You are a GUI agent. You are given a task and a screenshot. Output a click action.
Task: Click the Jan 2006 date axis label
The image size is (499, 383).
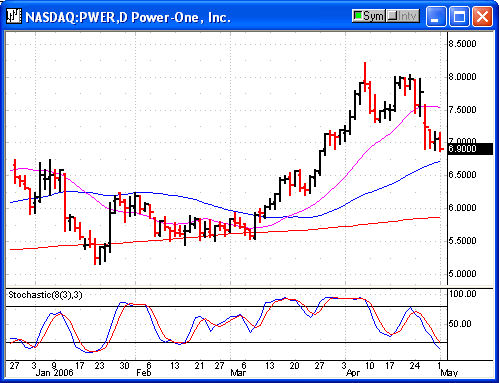tap(54, 372)
